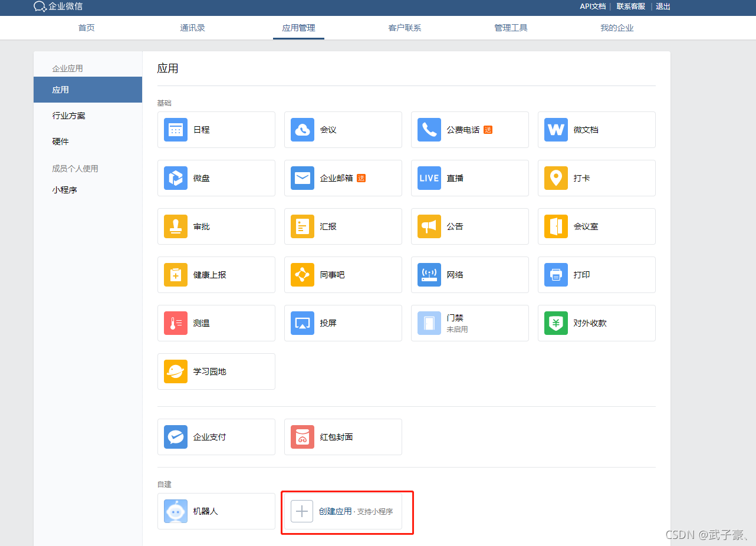Click the 汇报 report icon
The width and height of the screenshot is (756, 546).
[x=303, y=226]
